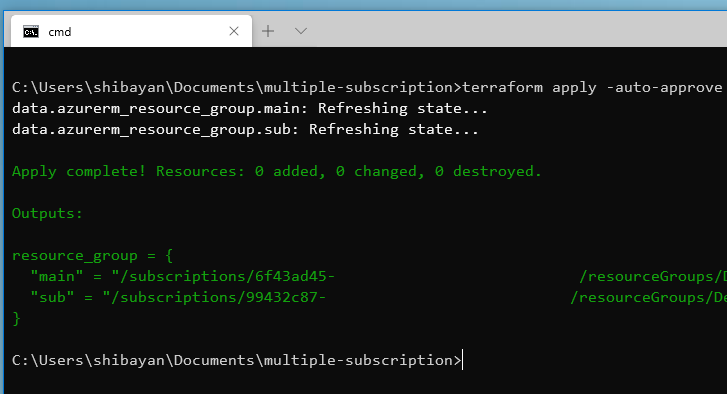Click the closing brace of resource_group output
This screenshot has width=727, height=394.
click(16, 318)
